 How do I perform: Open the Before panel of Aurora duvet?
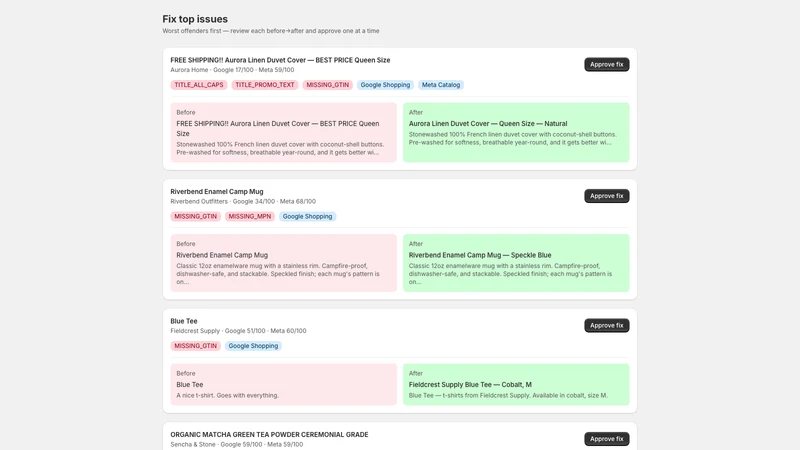pyautogui.click(x=284, y=133)
